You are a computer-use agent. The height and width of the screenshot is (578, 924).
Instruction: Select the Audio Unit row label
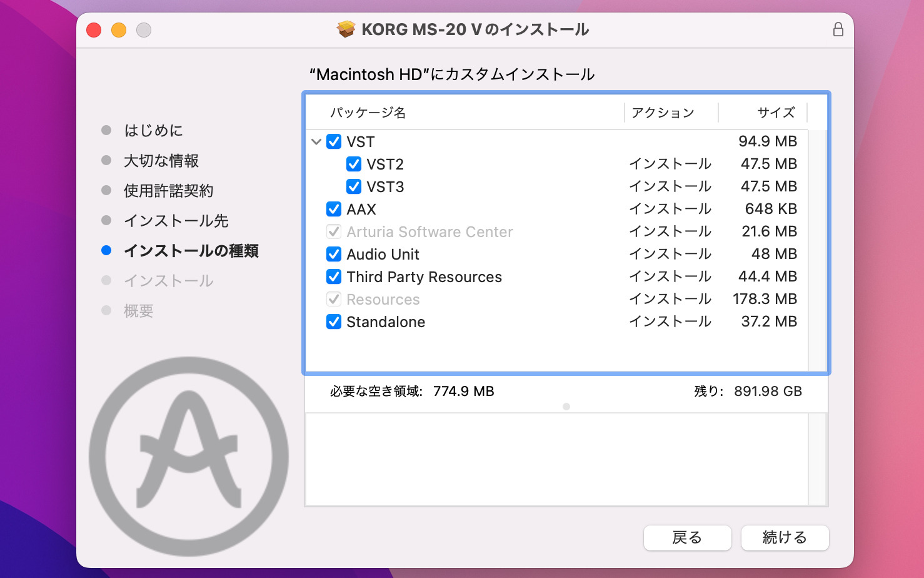pos(383,255)
